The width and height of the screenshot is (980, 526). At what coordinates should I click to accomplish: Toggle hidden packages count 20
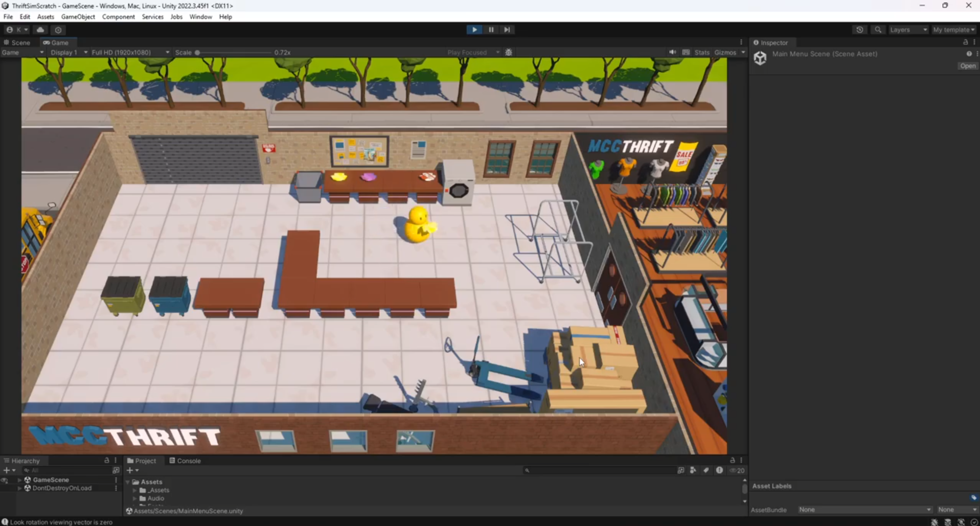point(737,470)
